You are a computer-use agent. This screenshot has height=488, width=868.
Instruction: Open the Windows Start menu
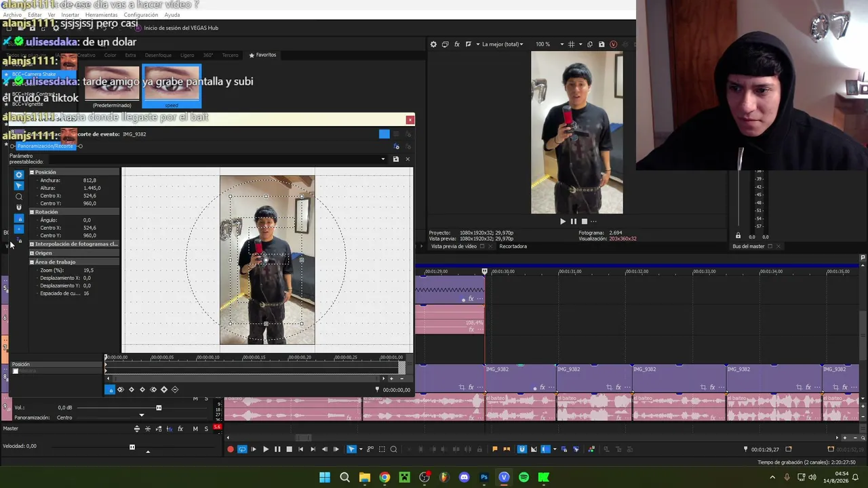325,477
